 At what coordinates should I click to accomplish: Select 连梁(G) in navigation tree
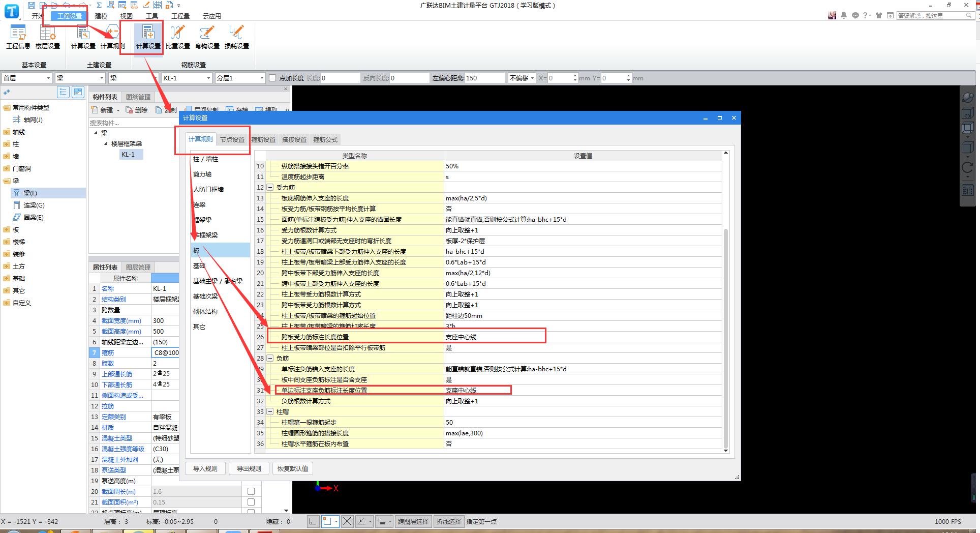pyautogui.click(x=34, y=205)
